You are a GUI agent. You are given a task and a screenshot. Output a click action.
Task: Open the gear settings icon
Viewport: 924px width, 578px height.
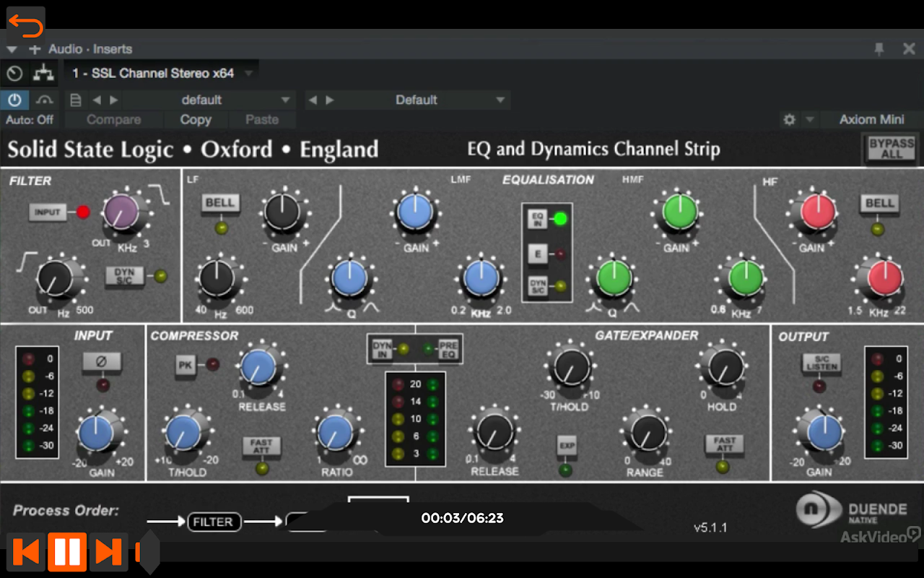pyautogui.click(x=789, y=120)
